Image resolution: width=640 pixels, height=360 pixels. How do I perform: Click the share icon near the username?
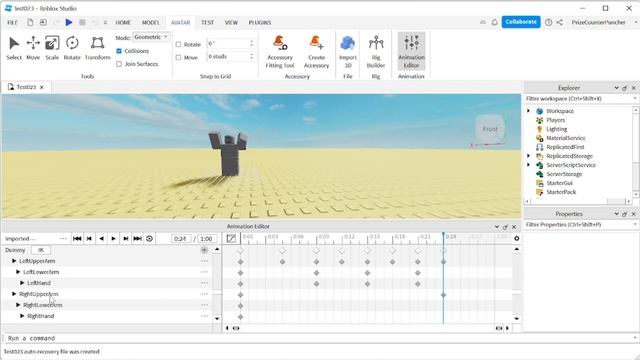click(x=560, y=22)
